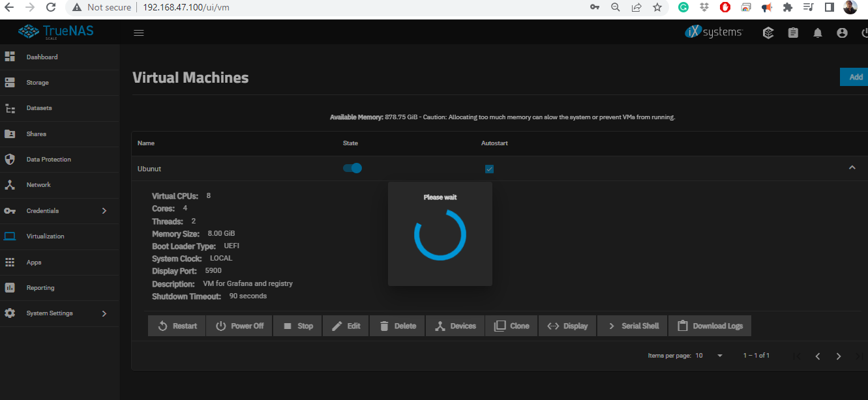
Task: Open the power menu icon
Action: tap(864, 33)
